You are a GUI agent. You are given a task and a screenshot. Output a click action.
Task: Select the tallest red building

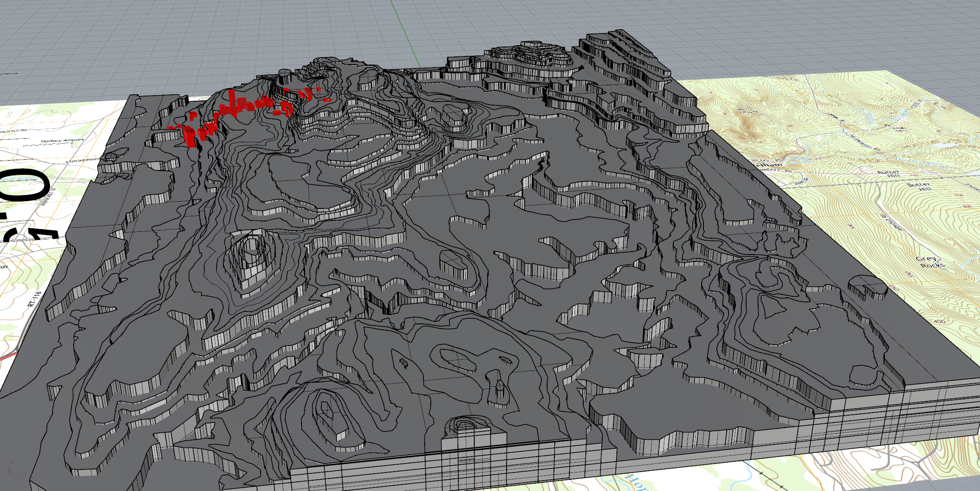(x=232, y=102)
